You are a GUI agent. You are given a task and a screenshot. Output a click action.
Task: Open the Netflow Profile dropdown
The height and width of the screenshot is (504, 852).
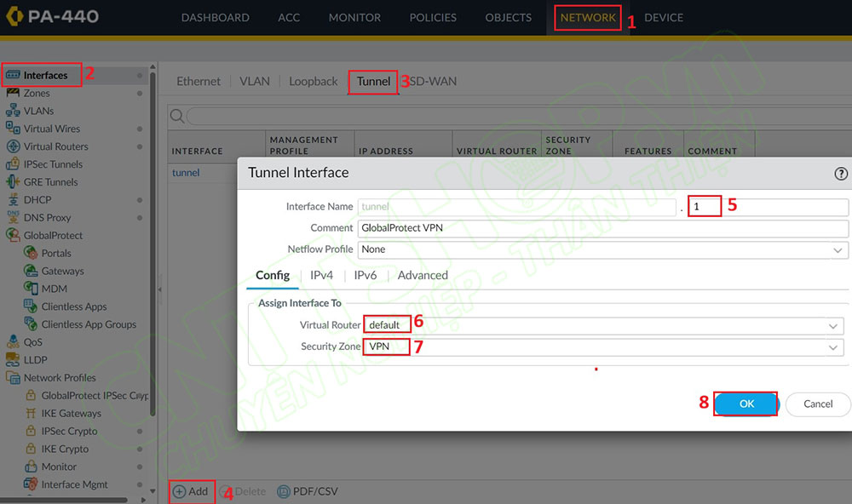click(838, 250)
